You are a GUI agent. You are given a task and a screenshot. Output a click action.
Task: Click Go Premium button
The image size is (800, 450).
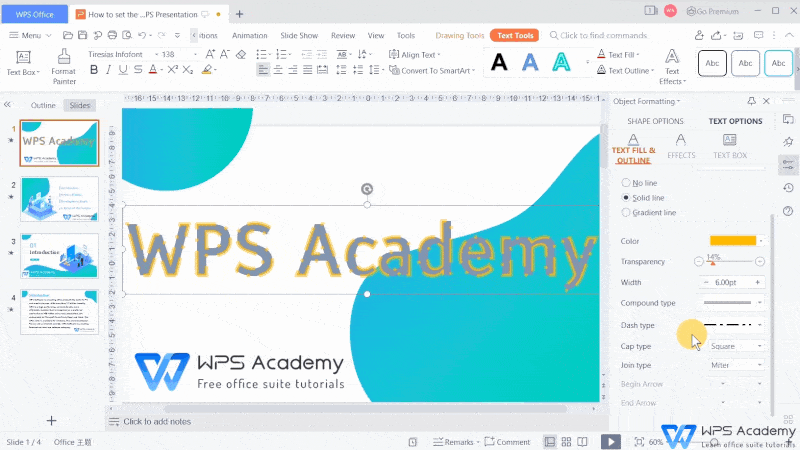point(713,11)
